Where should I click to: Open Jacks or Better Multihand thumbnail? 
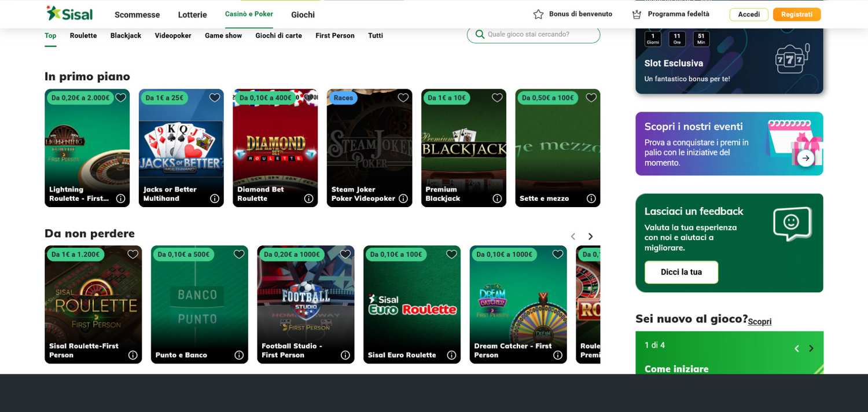[181, 148]
